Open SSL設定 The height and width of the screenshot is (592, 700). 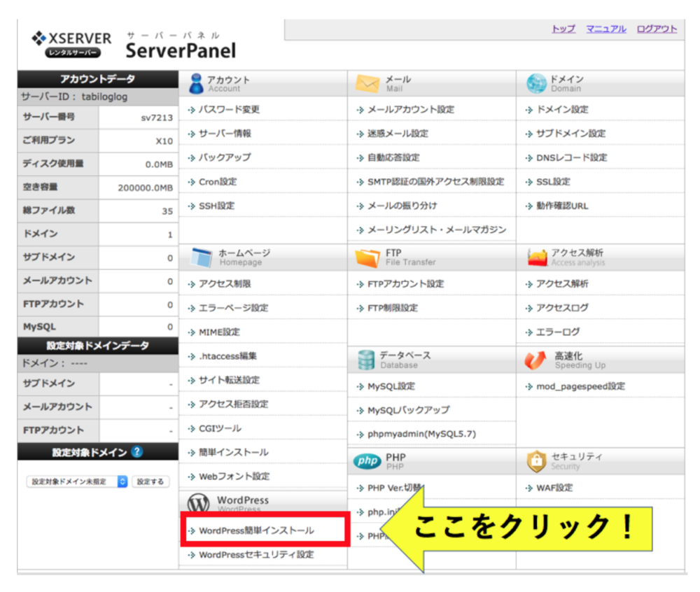tap(553, 181)
